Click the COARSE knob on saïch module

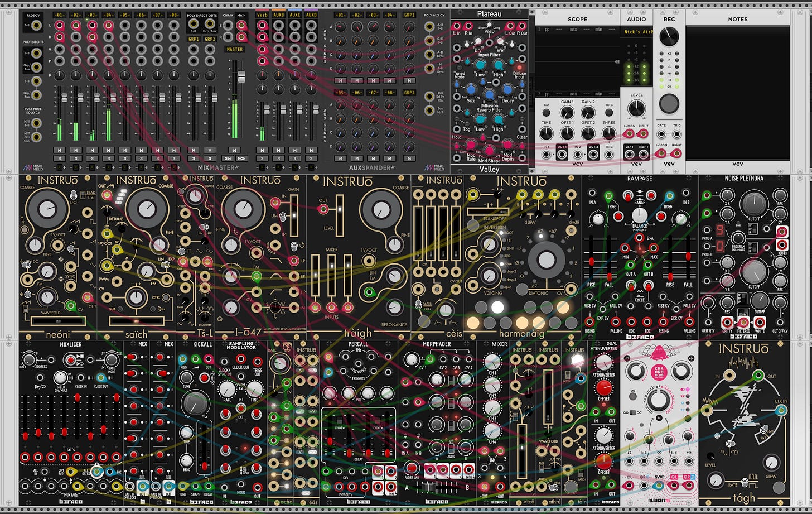point(147,209)
